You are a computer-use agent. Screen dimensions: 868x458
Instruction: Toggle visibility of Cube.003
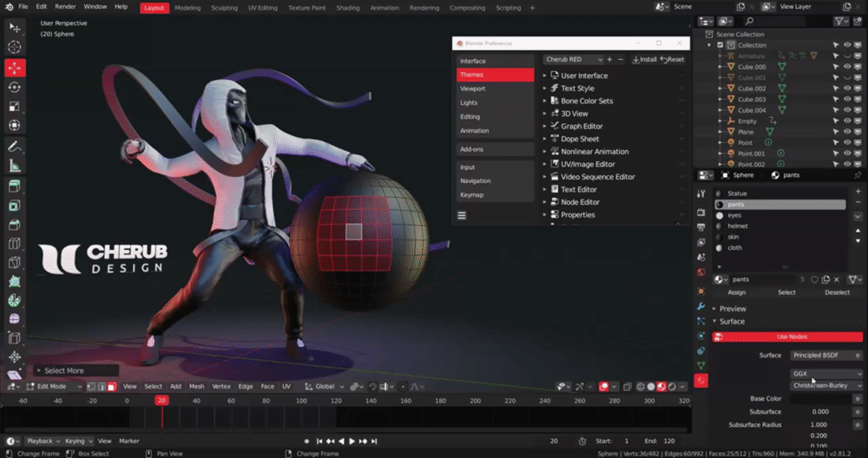tap(847, 100)
